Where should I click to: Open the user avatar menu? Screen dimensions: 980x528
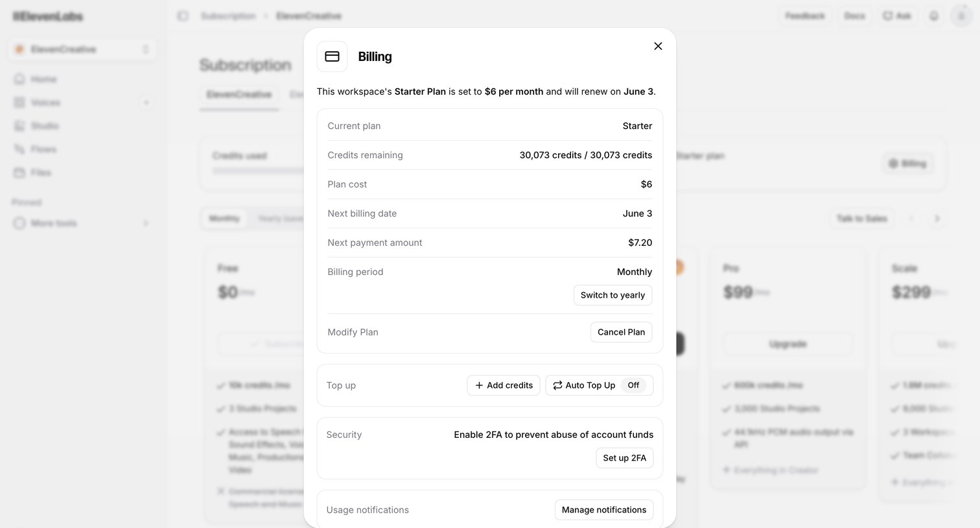tap(961, 16)
